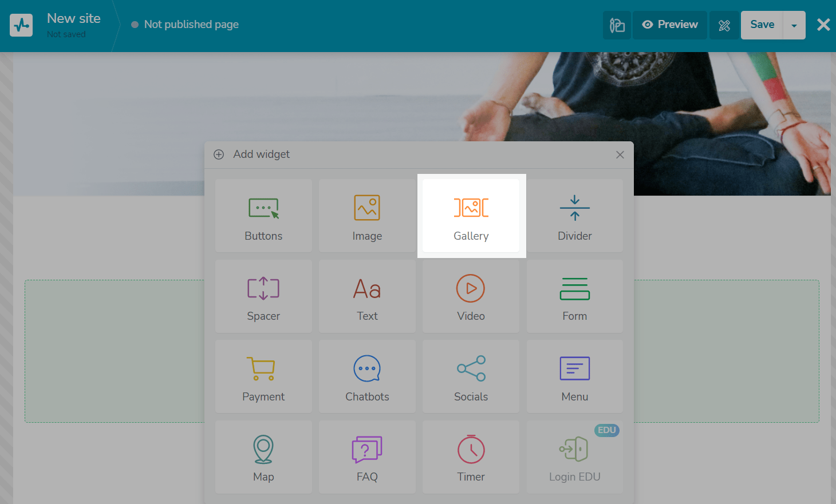Add a Timer widget
This screenshot has height=504, width=836.
click(471, 457)
